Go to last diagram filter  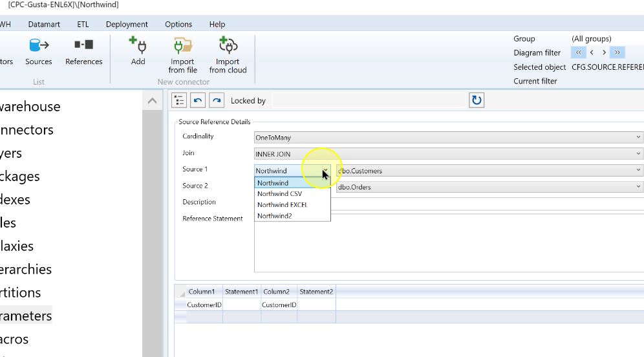(617, 52)
